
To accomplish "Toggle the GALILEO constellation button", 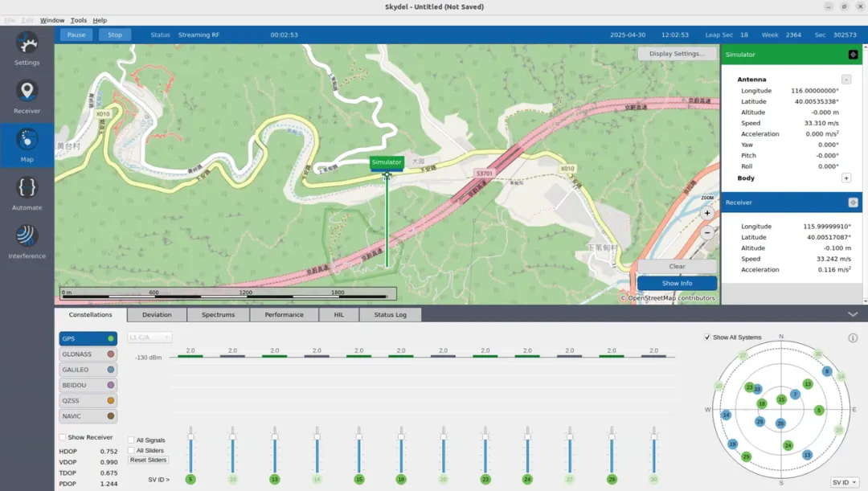I will [x=88, y=369].
